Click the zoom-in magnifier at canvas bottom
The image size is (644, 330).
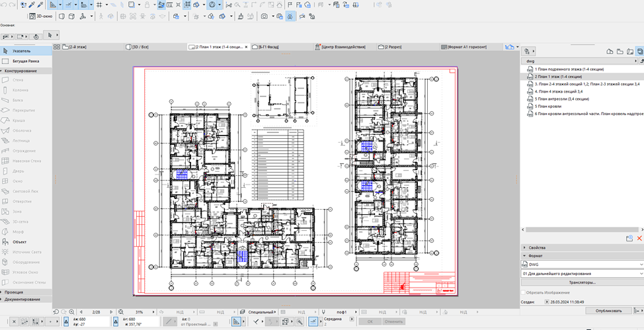[72, 312]
